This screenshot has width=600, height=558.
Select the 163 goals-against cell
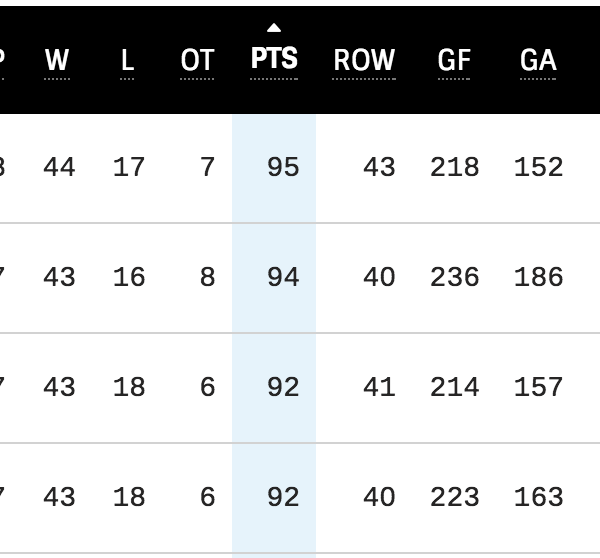538,497
